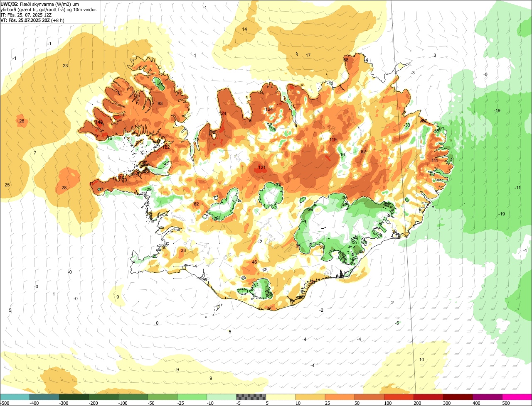Click the valid time 'VT: Fös. 25.07.2025 20Z (+8 h)'

pyautogui.click(x=32, y=20)
